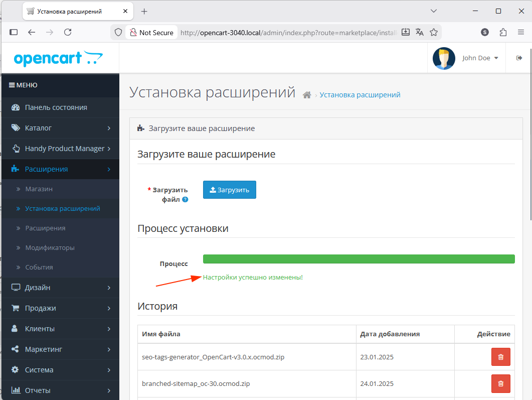Image resolution: width=532 pixels, height=400 pixels.
Task: Open the browser extensions puzzle icon
Action: pos(503,32)
